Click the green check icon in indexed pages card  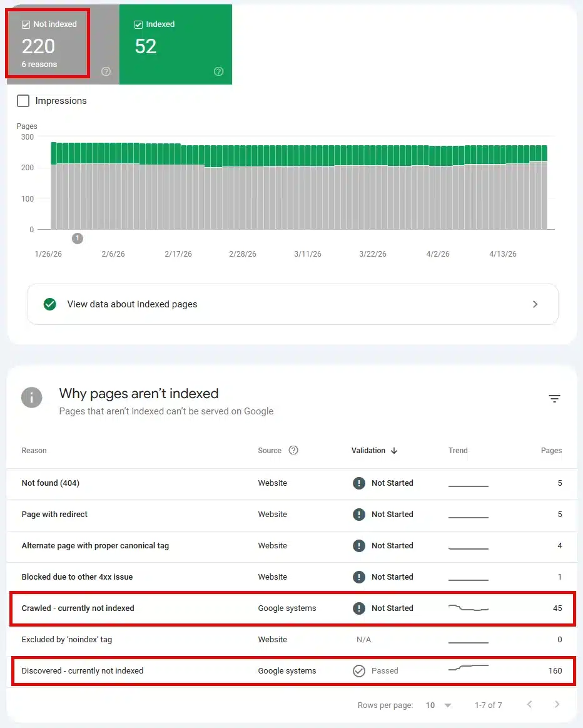coord(49,304)
